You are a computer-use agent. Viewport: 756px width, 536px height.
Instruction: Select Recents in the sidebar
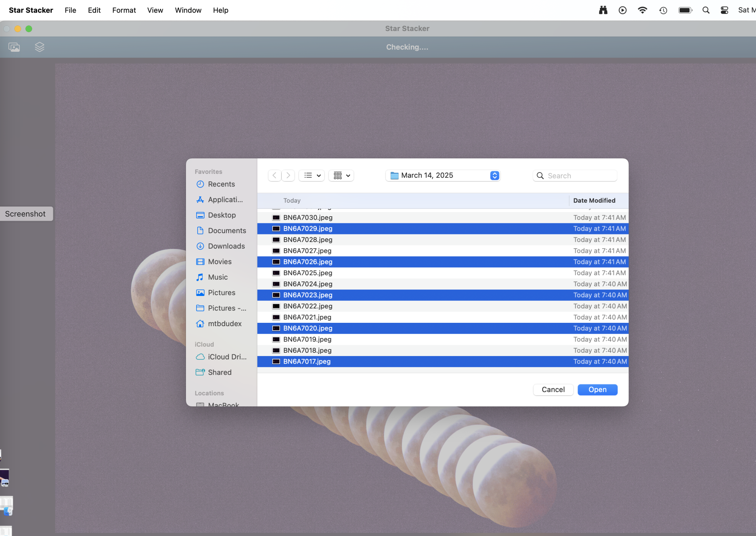[222, 184]
